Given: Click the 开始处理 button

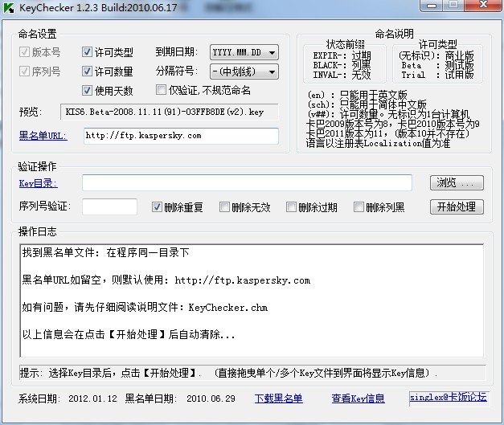Looking at the screenshot, I should point(457,206).
